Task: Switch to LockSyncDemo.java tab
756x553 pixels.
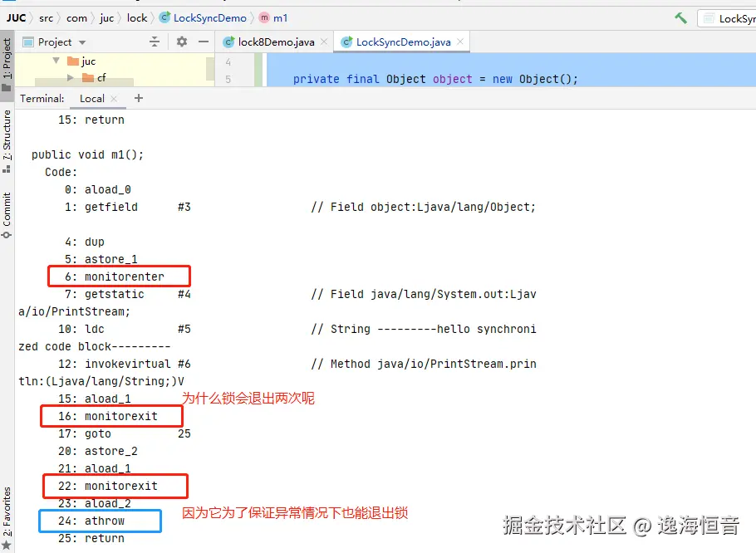Action: click(403, 42)
